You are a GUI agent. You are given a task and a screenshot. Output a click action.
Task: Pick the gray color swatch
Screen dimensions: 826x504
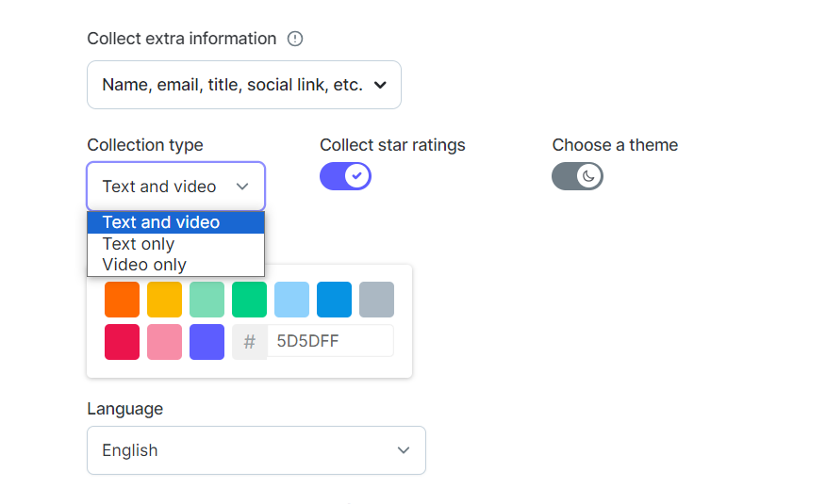[x=376, y=300]
